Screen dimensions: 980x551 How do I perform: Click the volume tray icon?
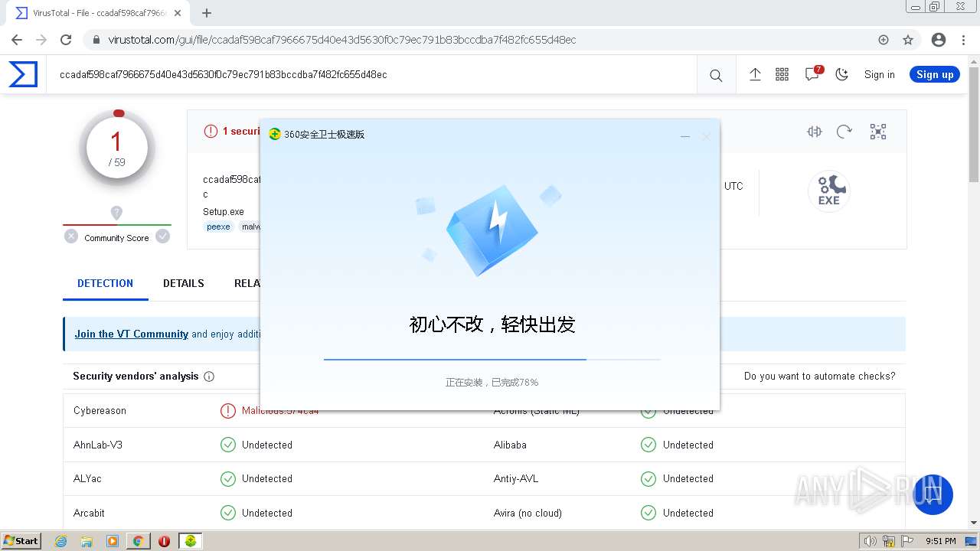[871, 541]
